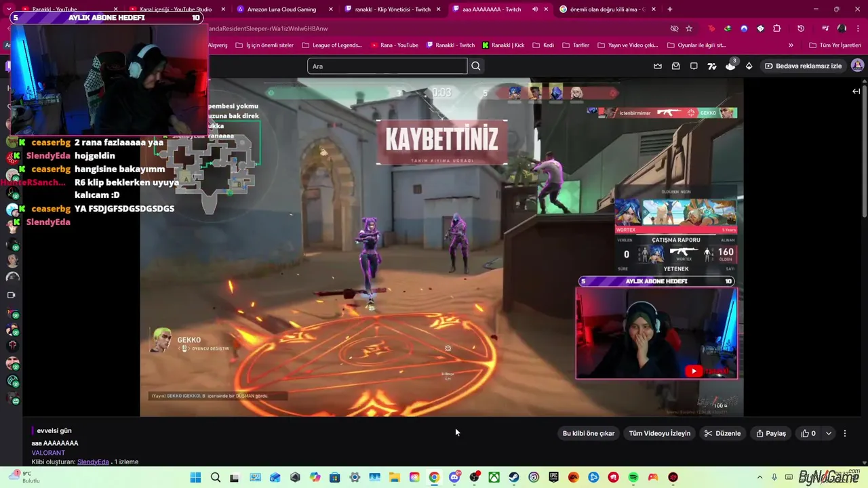Screen dimensions: 868x488
Task: Open Epic Games launcher from taskbar
Action: click(553, 477)
